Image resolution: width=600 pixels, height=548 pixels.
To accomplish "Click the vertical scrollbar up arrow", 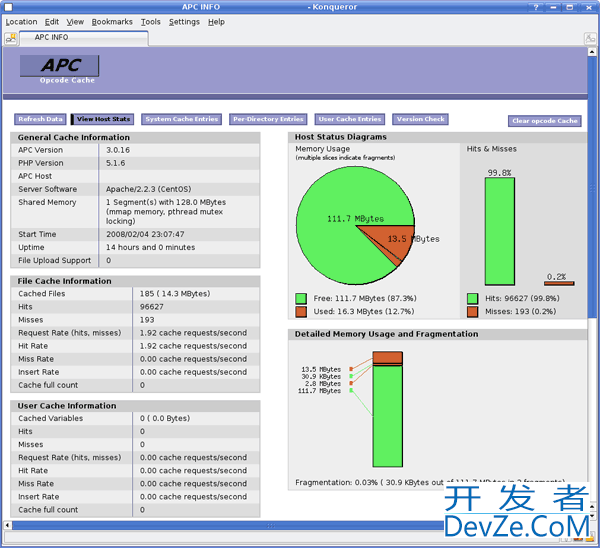I will click(x=592, y=51).
